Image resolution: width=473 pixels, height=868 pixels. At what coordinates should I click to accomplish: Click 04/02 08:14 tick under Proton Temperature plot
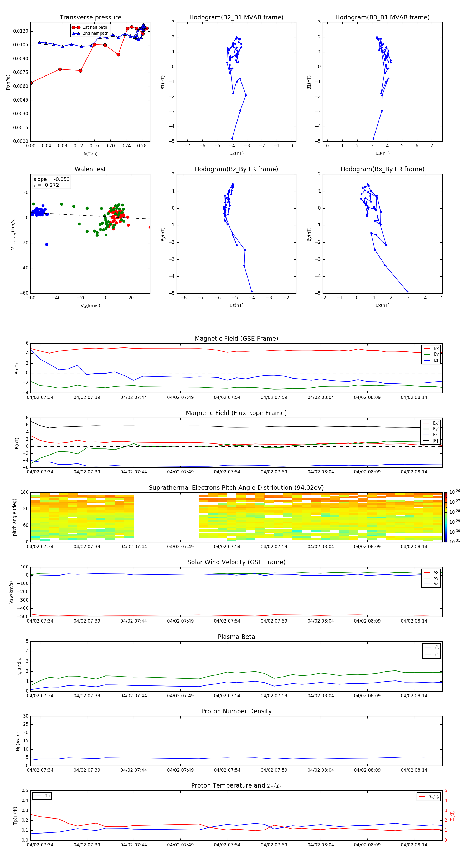(414, 845)
